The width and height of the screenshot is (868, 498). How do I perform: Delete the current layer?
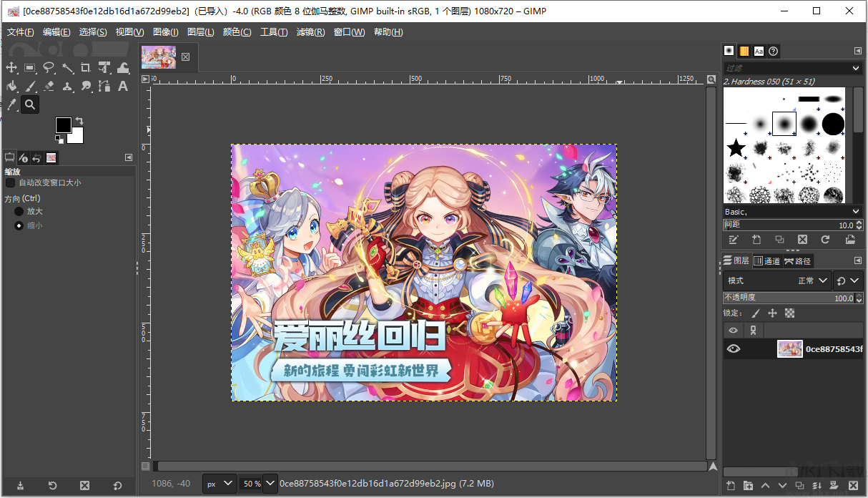854,485
